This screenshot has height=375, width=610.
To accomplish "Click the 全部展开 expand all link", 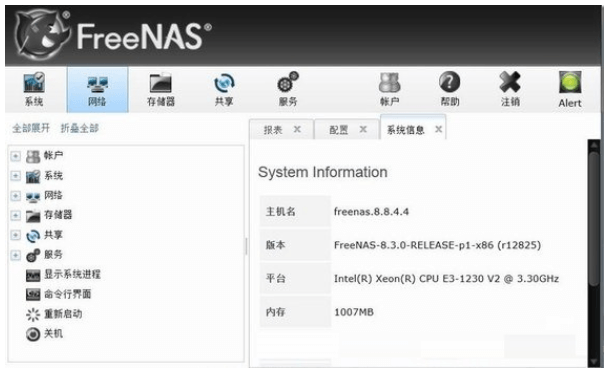I will coord(31,128).
